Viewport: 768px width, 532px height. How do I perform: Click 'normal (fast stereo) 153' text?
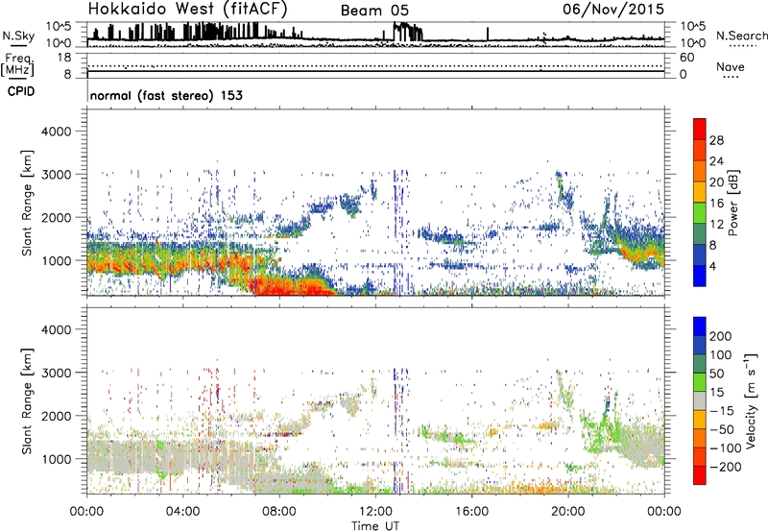pyautogui.click(x=166, y=95)
